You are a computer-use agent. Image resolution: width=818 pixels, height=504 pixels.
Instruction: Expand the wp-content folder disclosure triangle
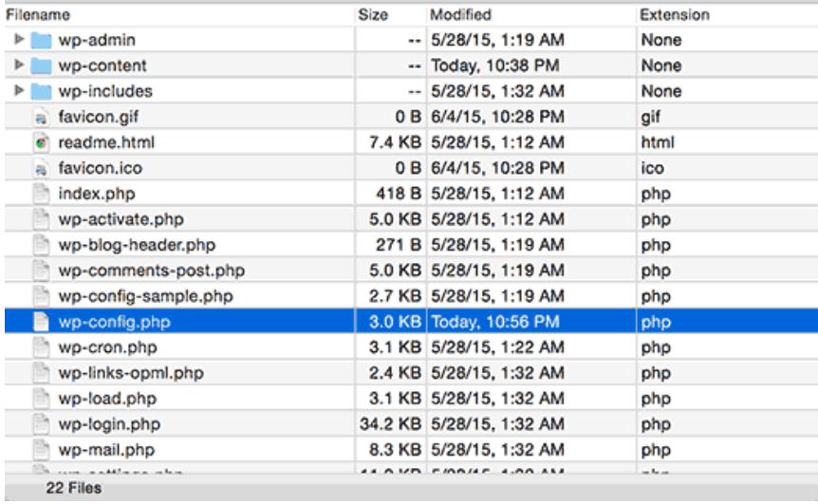pyautogui.click(x=19, y=65)
